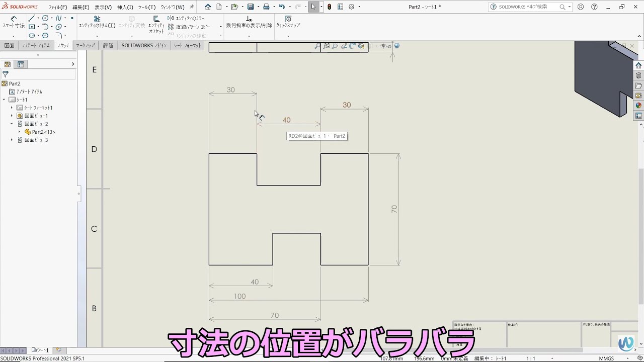Expand 図面ビュー3 tree node
The height and width of the screenshot is (362, 644).
click(12, 140)
